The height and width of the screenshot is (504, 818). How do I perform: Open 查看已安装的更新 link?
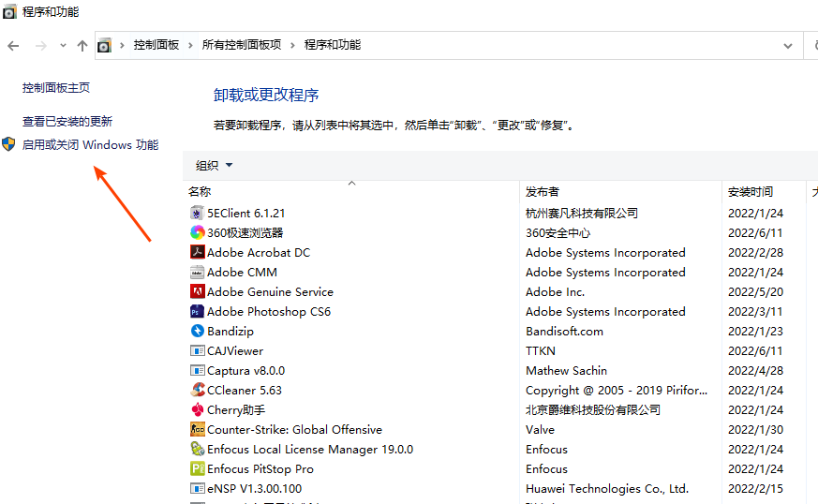coord(67,122)
